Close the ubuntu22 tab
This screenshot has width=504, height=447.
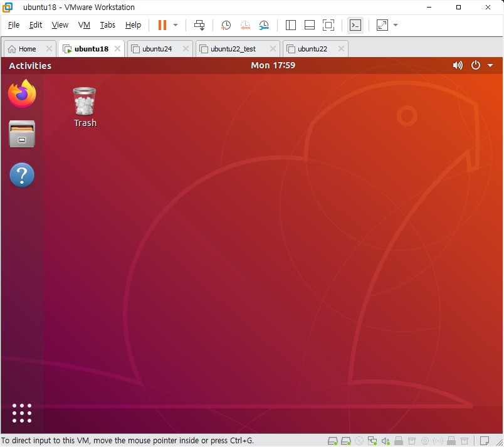pyautogui.click(x=342, y=48)
